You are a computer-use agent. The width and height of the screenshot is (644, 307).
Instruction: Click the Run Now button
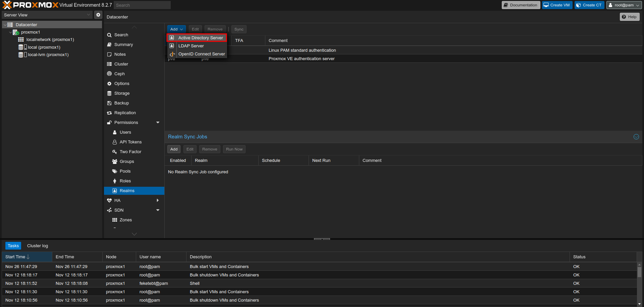(x=234, y=149)
